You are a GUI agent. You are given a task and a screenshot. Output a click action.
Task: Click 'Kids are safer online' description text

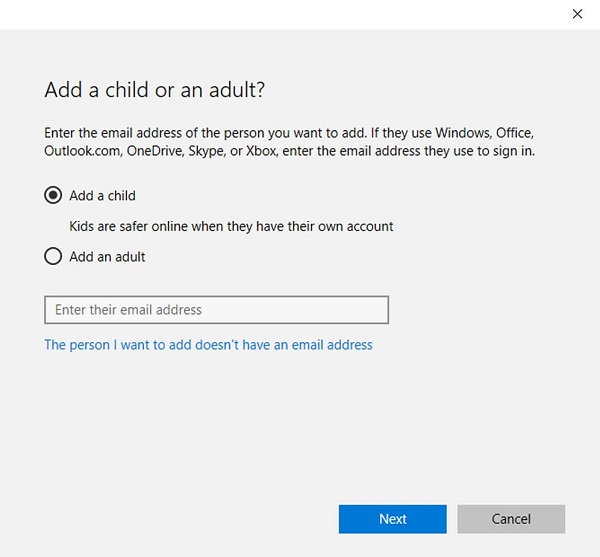point(231,226)
